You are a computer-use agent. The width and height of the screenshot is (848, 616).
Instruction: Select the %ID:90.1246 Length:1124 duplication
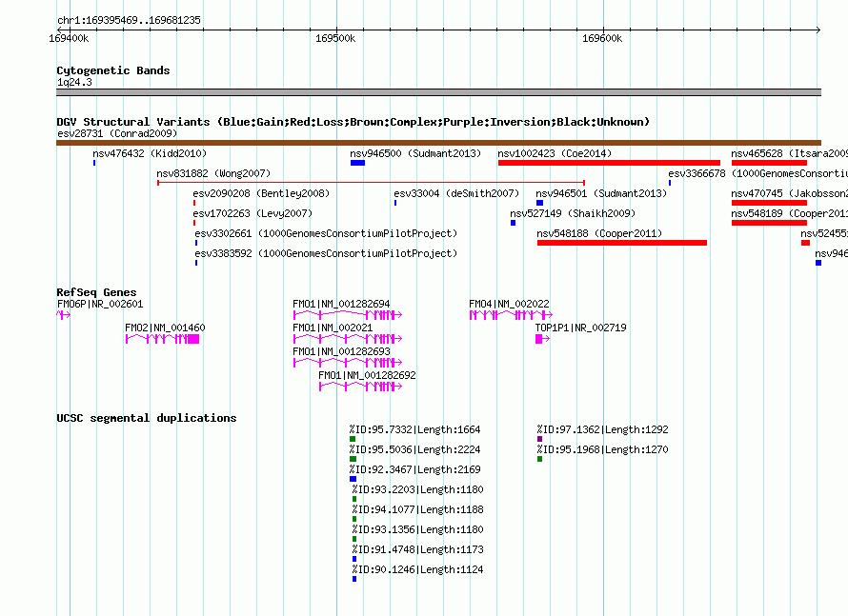(354, 579)
